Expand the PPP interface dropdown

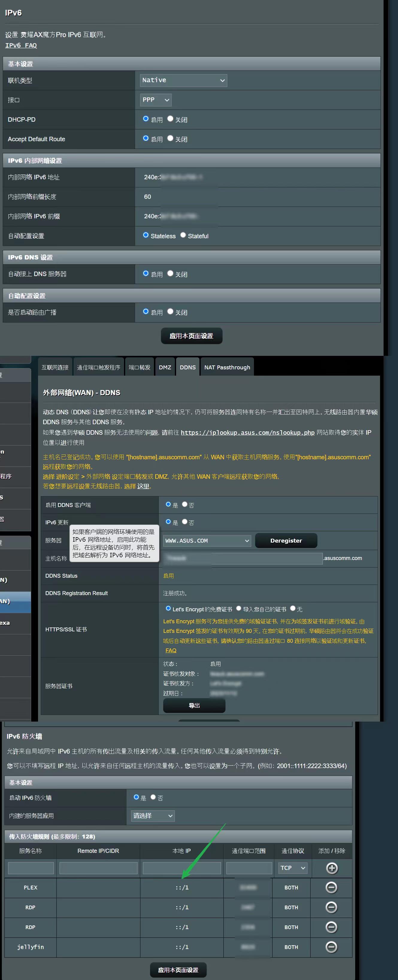[155, 100]
